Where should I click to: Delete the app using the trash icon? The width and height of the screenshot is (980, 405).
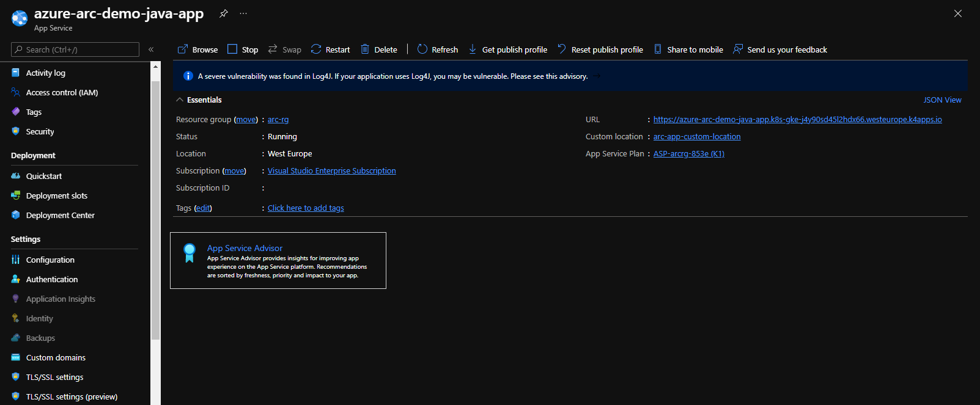(365, 49)
